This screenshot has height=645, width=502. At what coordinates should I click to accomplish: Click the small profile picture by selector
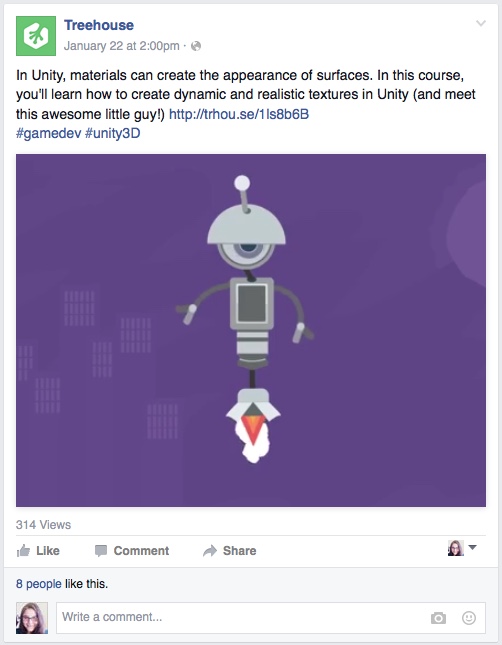point(456,548)
